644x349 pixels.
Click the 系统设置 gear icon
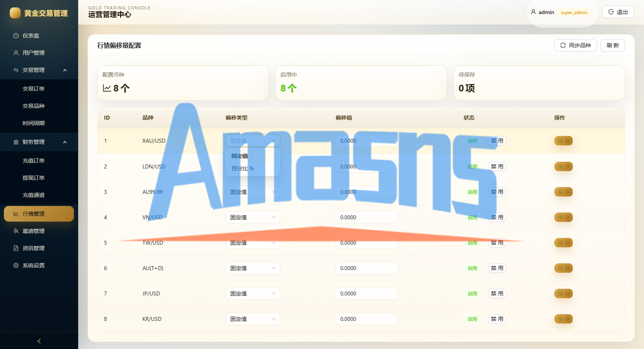pyautogui.click(x=16, y=265)
